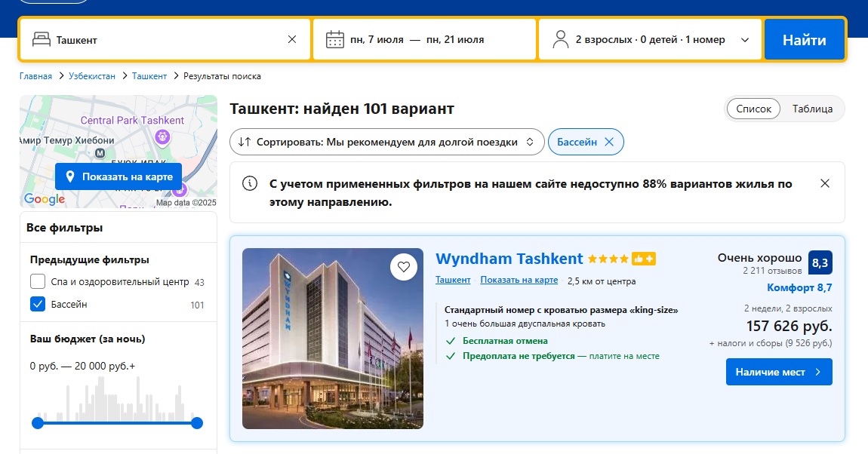Viewport: 868px width, 454px height.
Task: Switch to Таблица view
Action: [x=812, y=109]
